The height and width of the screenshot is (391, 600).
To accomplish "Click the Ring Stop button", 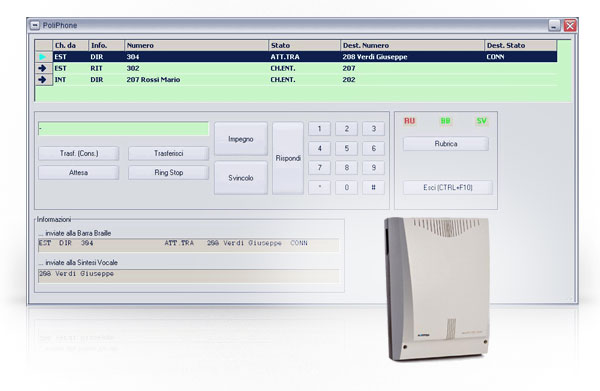I will coord(168,173).
